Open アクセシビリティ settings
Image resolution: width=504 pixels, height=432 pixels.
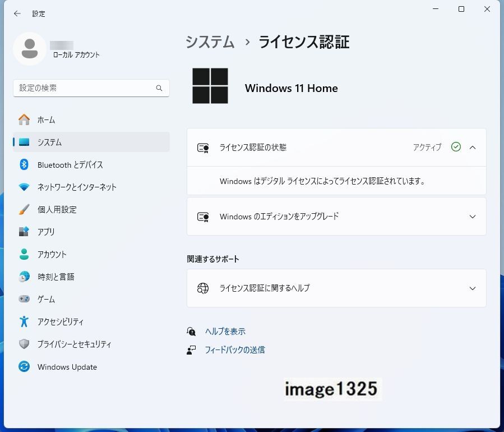pyautogui.click(x=91, y=321)
